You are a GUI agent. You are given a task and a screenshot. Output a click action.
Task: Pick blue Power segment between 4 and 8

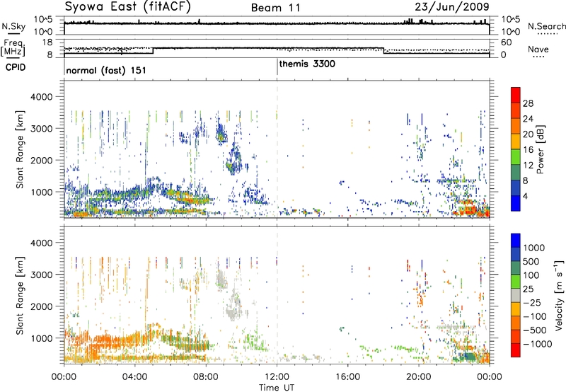[516, 188]
